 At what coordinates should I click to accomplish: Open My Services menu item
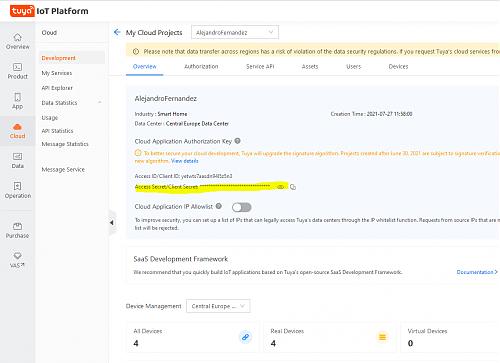(x=57, y=73)
